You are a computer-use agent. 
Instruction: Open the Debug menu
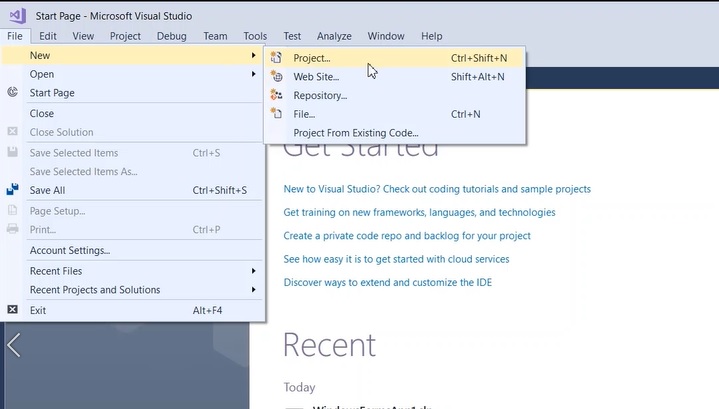171,36
